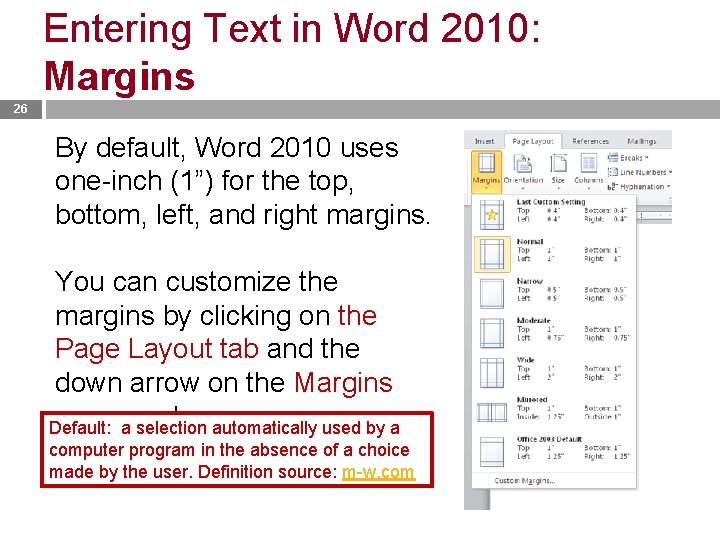This screenshot has height=540, width=720.
Task: Expand the Margins down arrow
Action: click(x=486, y=188)
